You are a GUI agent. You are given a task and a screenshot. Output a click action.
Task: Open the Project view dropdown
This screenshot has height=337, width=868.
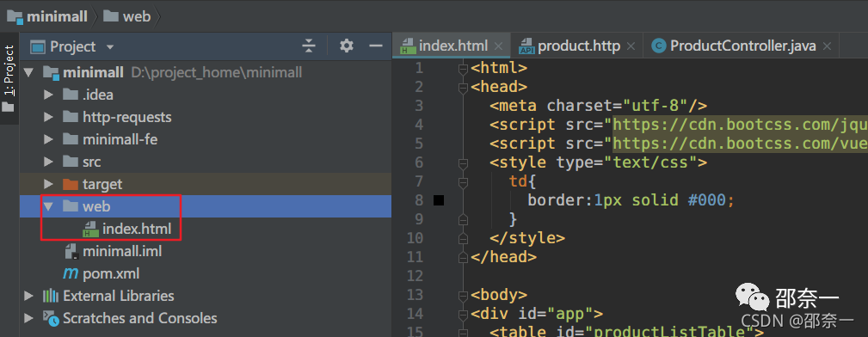tap(109, 47)
